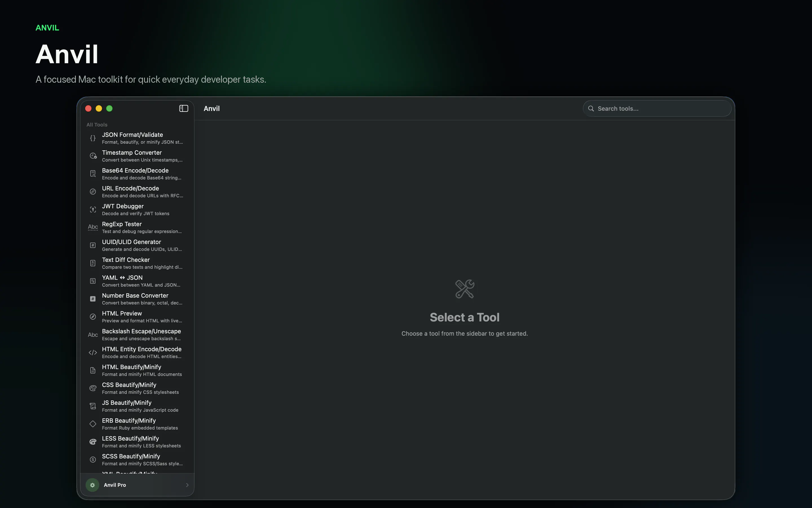Launch the Text Diff Checker

[137, 263]
